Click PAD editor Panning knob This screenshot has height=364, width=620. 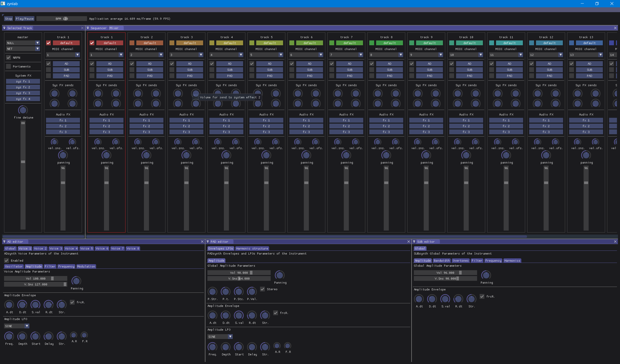point(280,275)
